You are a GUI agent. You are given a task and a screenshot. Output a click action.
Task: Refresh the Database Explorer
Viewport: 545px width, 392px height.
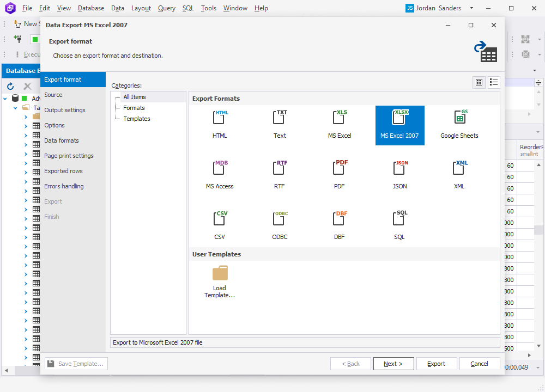coord(10,86)
